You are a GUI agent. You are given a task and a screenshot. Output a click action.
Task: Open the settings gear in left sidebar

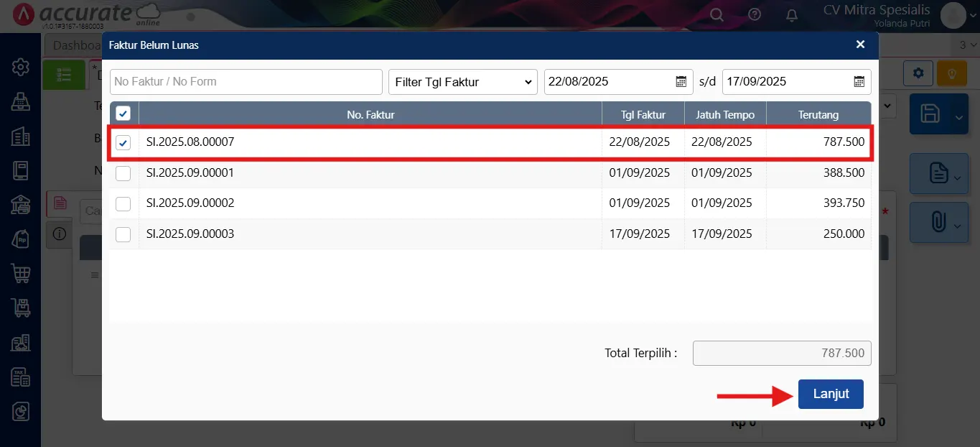20,68
